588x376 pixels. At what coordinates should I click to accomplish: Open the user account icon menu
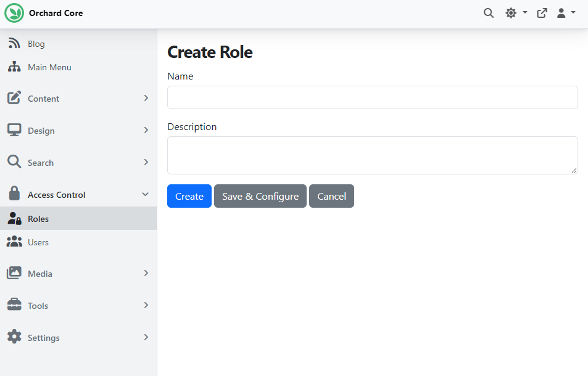pyautogui.click(x=561, y=13)
